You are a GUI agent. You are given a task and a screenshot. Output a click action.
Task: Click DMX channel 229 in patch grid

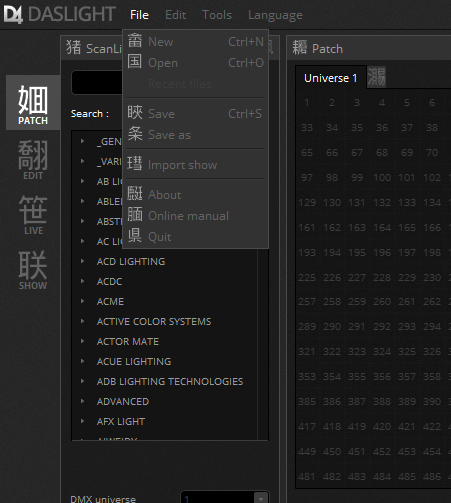pos(407,277)
